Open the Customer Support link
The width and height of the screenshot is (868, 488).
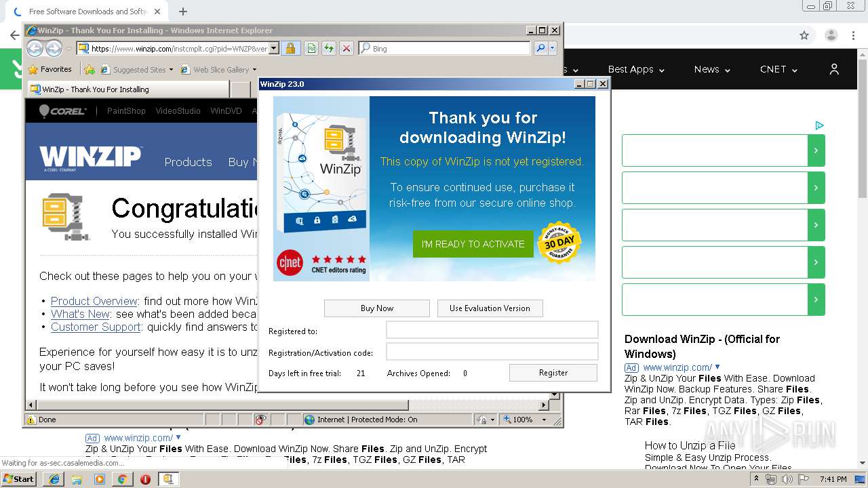click(x=96, y=327)
